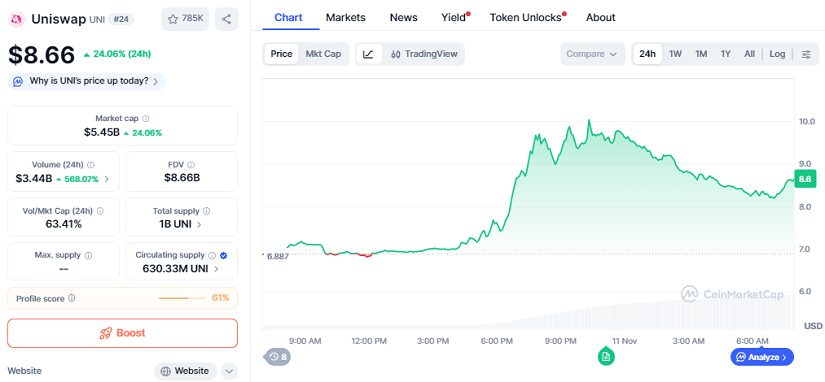The height and width of the screenshot is (382, 825).
Task: Open chart settings sliders icon
Action: [806, 54]
